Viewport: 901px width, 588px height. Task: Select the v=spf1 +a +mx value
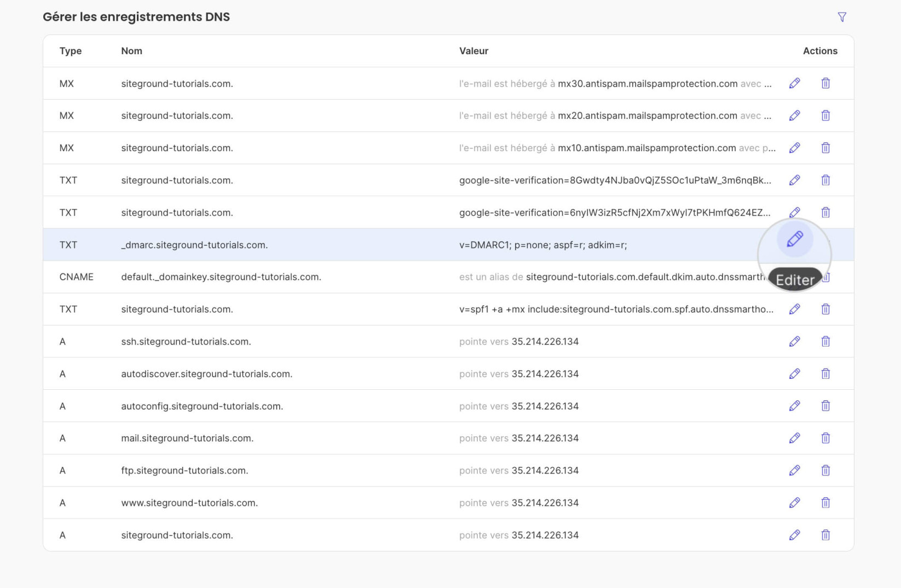pyautogui.click(x=616, y=309)
